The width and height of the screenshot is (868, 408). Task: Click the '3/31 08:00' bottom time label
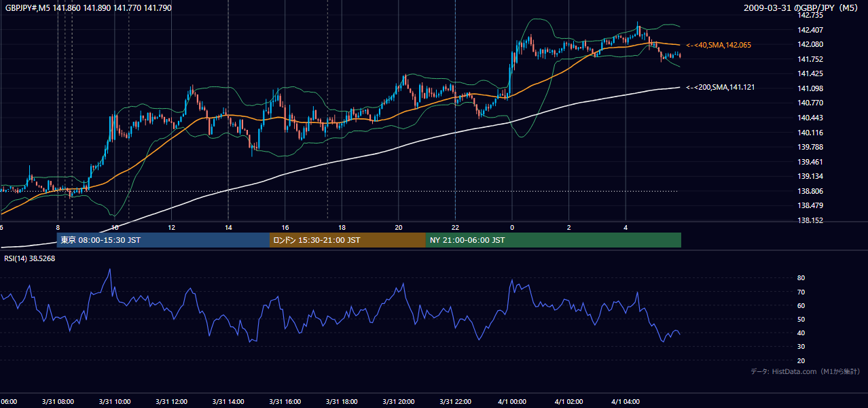click(58, 402)
